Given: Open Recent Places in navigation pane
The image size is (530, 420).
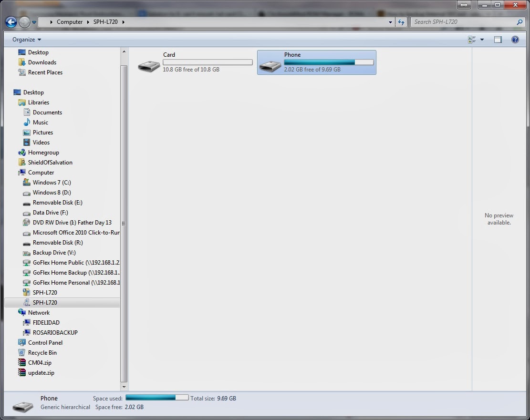Looking at the screenshot, I should tap(40, 72).
